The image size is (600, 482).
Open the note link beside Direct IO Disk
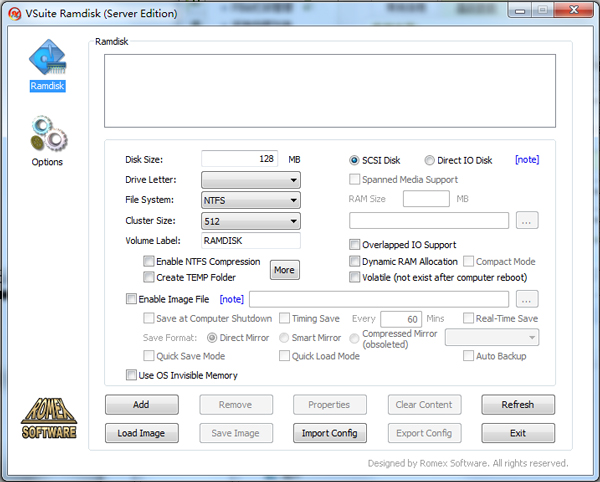[x=527, y=160]
